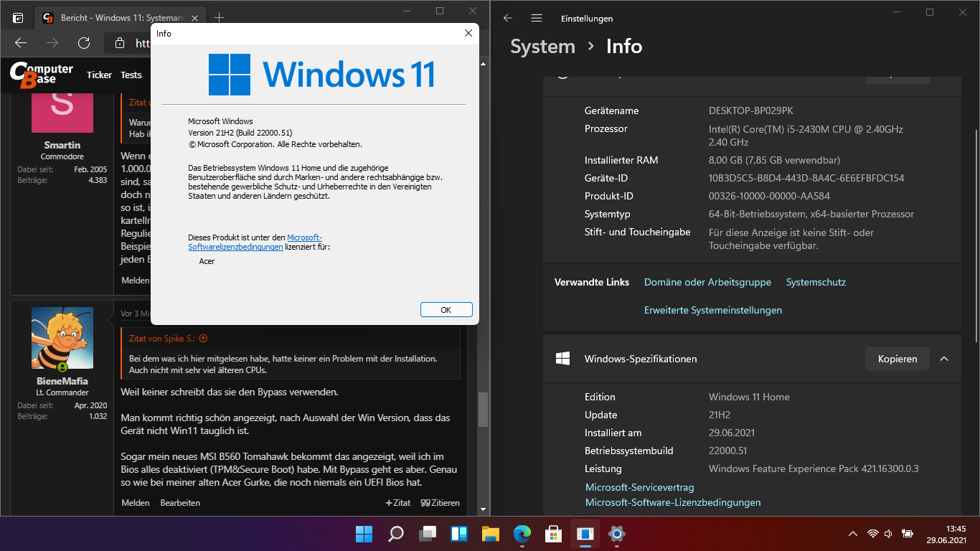Screen dimensions: 980x551
Task: Click OK in the Info dialog
Action: click(x=446, y=310)
